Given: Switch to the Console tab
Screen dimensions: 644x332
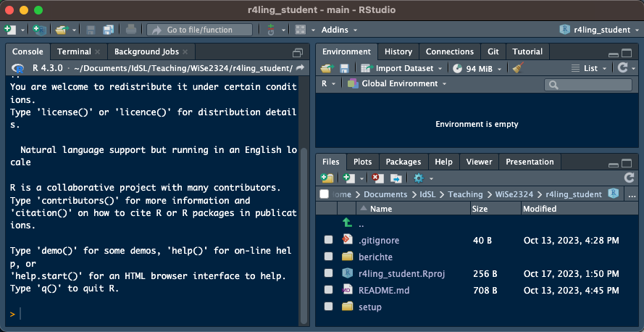Looking at the screenshot, I should coord(28,51).
